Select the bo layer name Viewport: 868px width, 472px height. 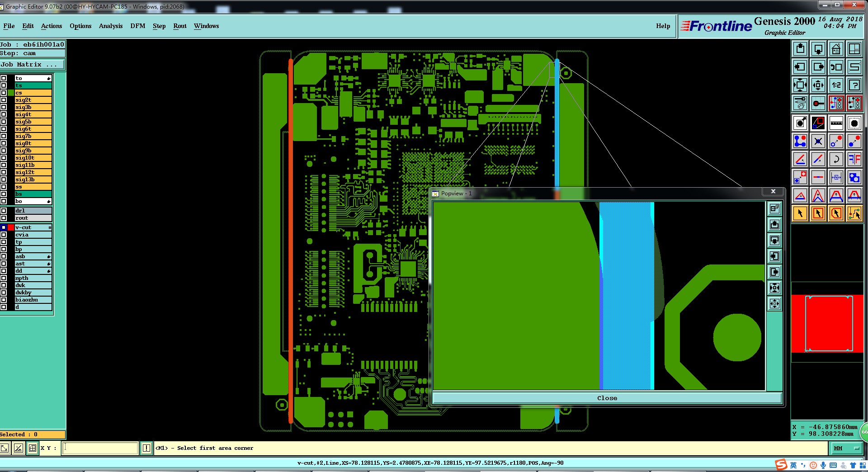(x=33, y=201)
